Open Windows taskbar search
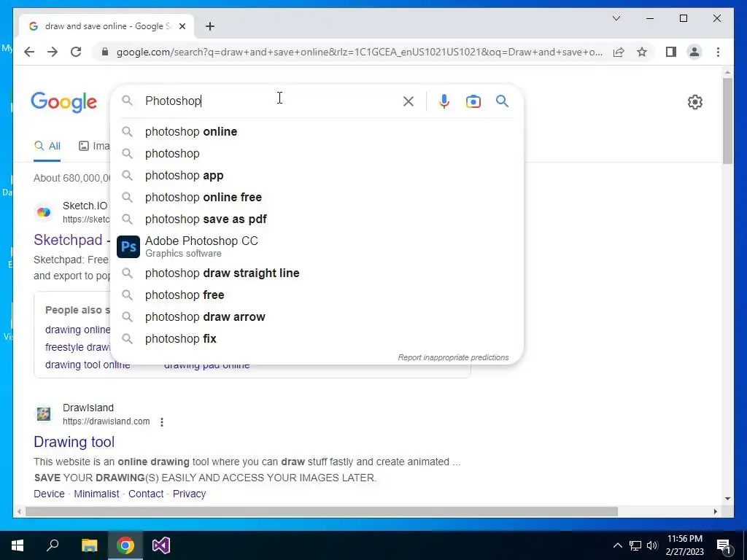This screenshot has height=560, width=747. pyautogui.click(x=53, y=545)
